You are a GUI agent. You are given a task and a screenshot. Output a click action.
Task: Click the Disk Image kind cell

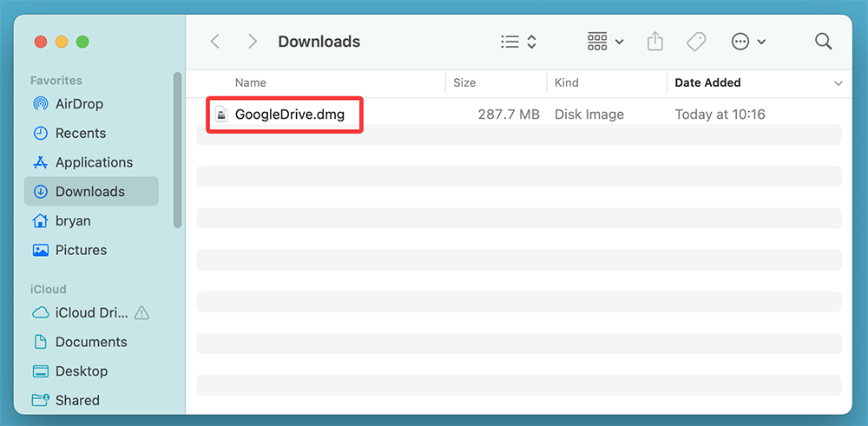click(589, 115)
